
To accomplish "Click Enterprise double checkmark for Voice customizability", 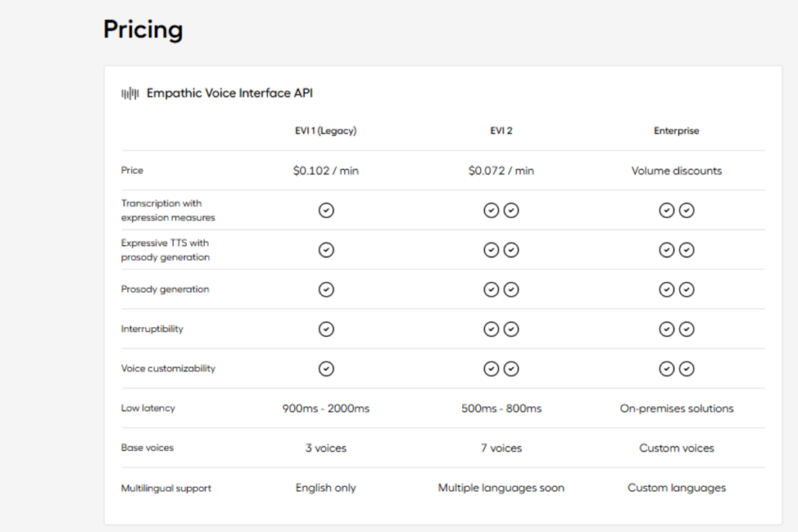I will (676, 368).
